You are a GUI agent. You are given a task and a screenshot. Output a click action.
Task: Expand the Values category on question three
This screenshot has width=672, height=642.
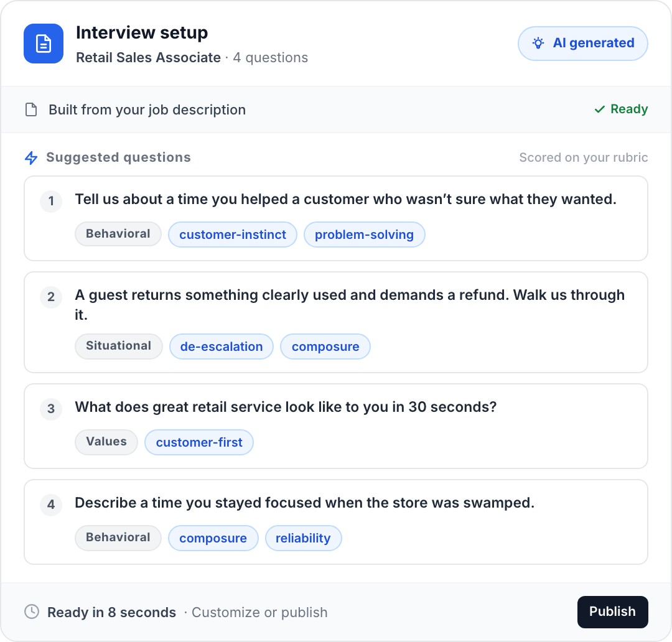106,442
